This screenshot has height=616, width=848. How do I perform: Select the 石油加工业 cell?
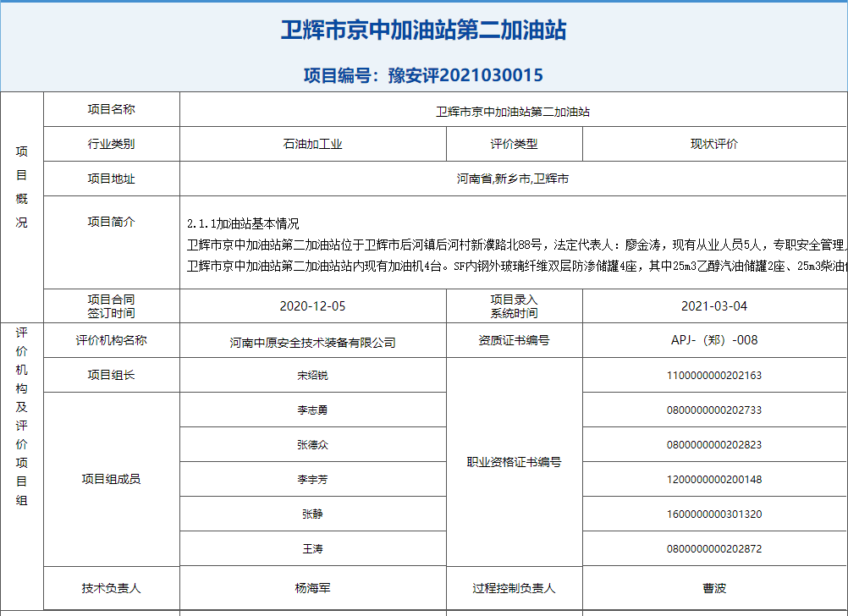(x=312, y=144)
